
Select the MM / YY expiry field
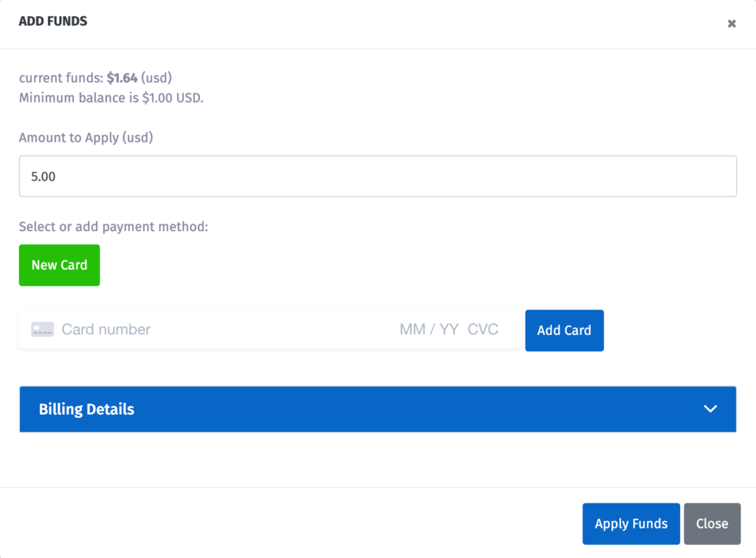[x=429, y=329]
